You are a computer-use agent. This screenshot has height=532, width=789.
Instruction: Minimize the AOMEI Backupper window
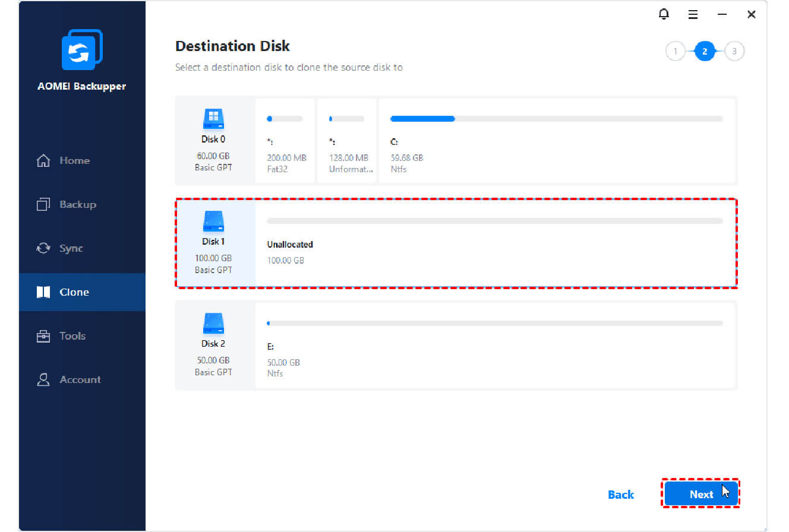[x=722, y=15]
